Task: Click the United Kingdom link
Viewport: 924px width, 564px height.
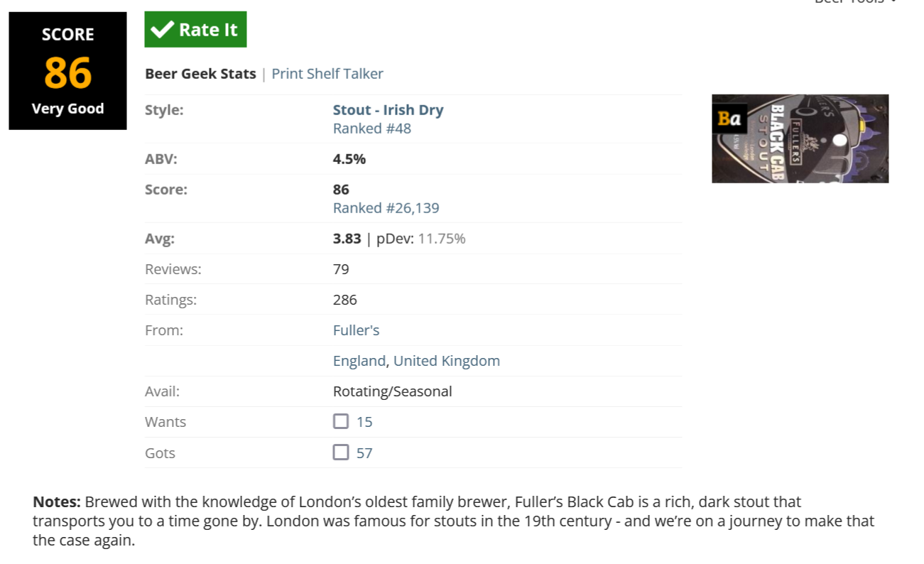Action: tap(447, 361)
